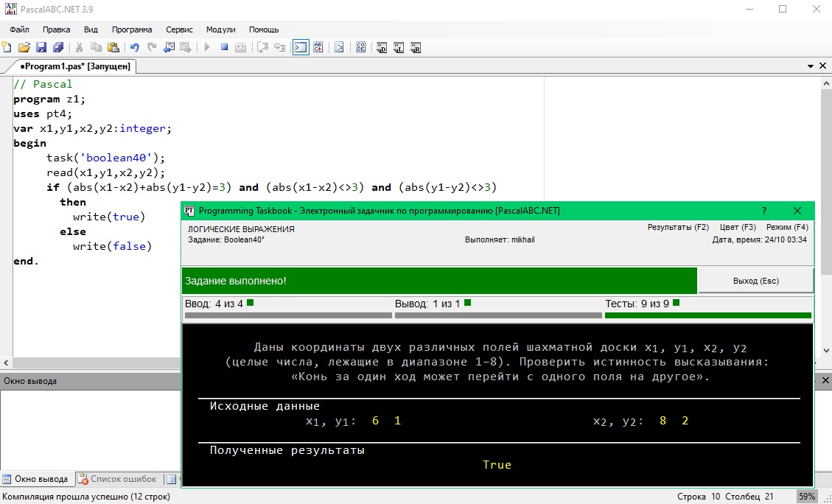Toggle the output window toolbar button
The image size is (832, 504).
301,48
